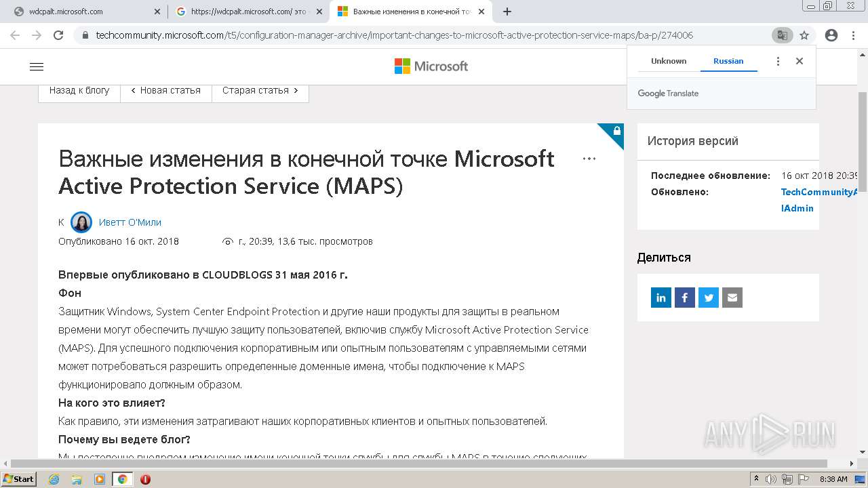Image resolution: width=868 pixels, height=488 pixels.
Task: Open the translate popup options menu
Action: click(x=778, y=61)
